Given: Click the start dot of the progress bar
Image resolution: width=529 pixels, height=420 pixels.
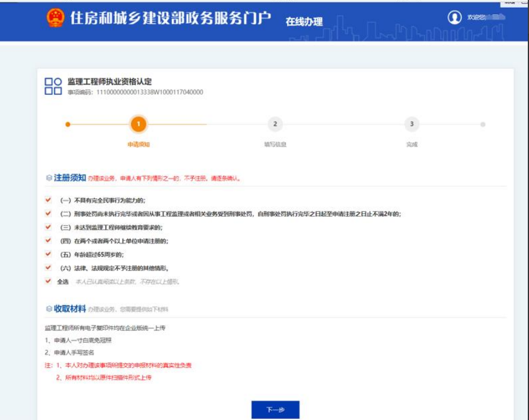Looking at the screenshot, I should [x=68, y=124].
